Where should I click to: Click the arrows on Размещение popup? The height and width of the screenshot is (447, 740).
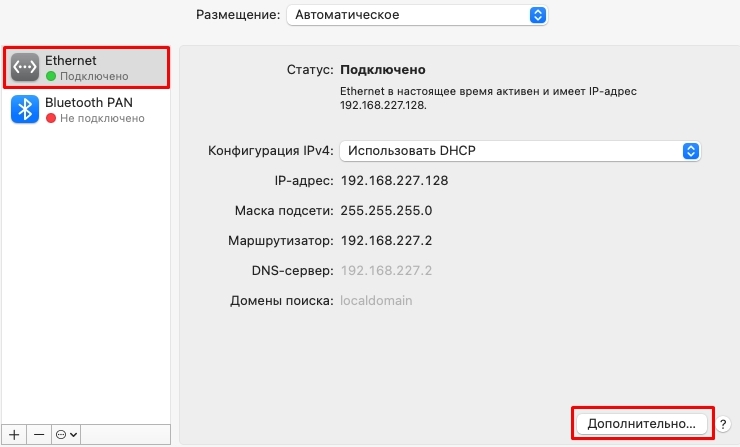point(538,15)
